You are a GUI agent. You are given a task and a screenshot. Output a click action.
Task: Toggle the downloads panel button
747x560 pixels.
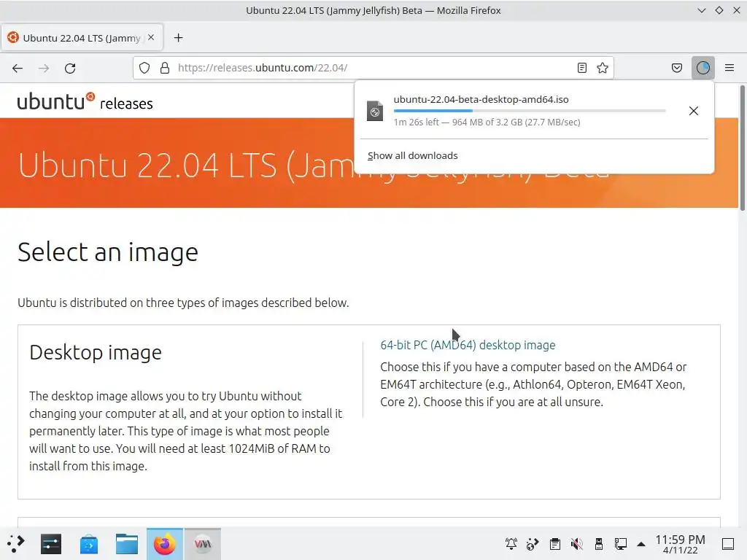(x=703, y=68)
